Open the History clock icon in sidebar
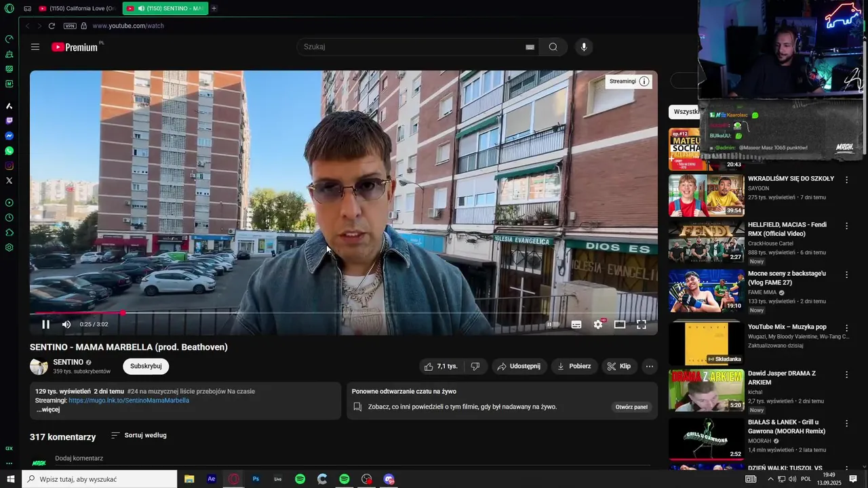Image resolution: width=868 pixels, height=488 pixels. (9, 218)
